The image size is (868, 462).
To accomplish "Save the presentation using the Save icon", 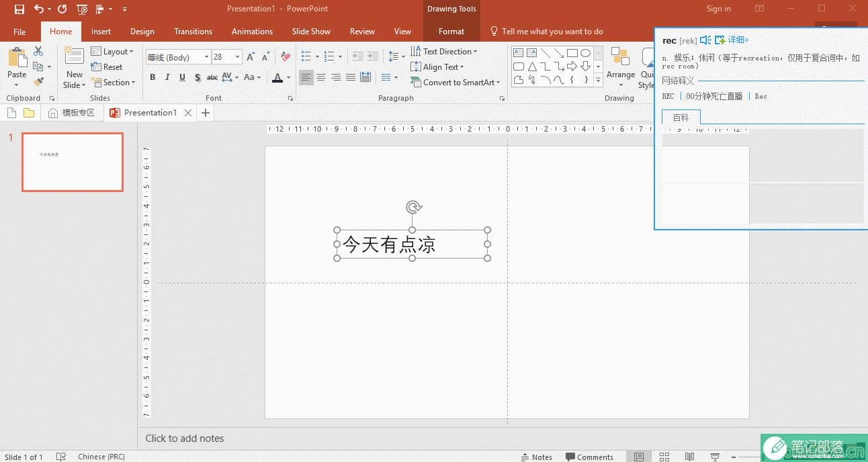I will tap(19, 9).
